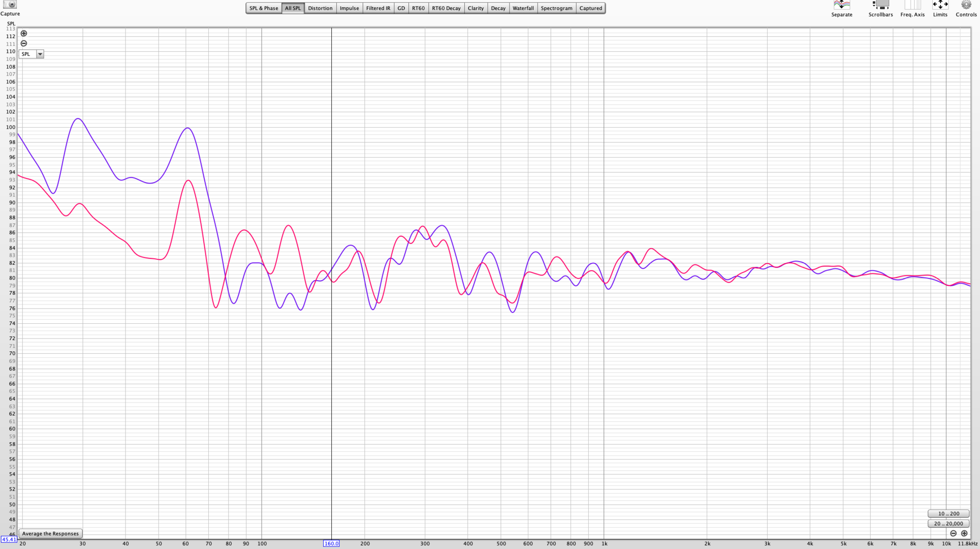The width and height of the screenshot is (980, 549).
Task: Click the 160.0 frequency cursor field
Action: pyautogui.click(x=331, y=543)
